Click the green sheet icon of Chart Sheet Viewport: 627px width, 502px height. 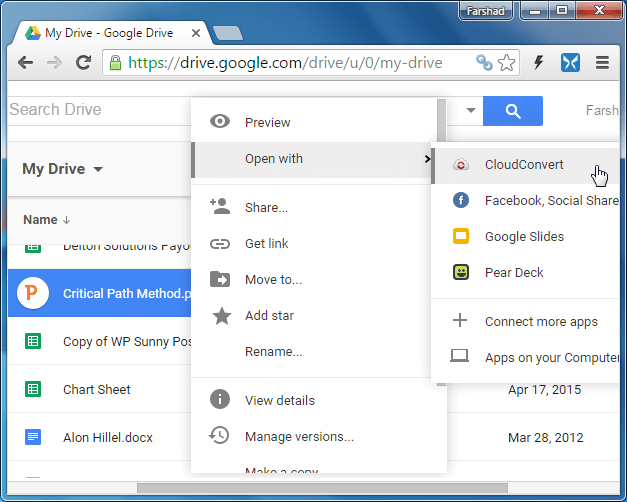click(33, 389)
